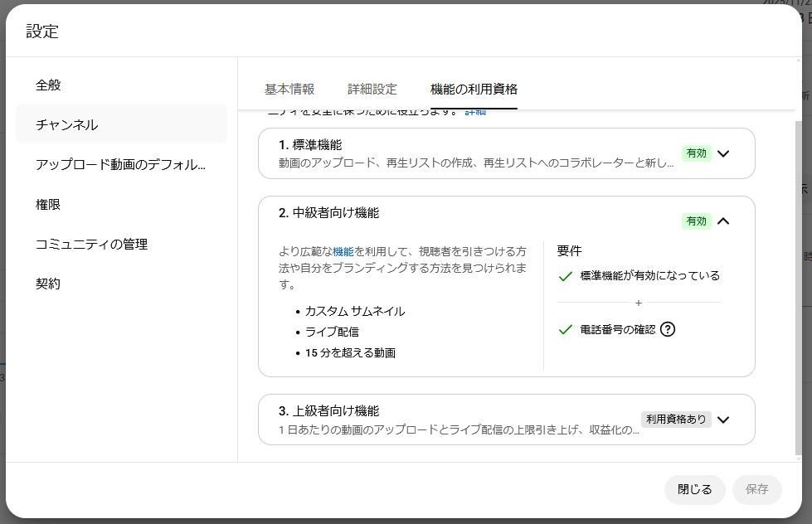Open the 権限 settings category
The image size is (812, 524).
pyautogui.click(x=48, y=204)
